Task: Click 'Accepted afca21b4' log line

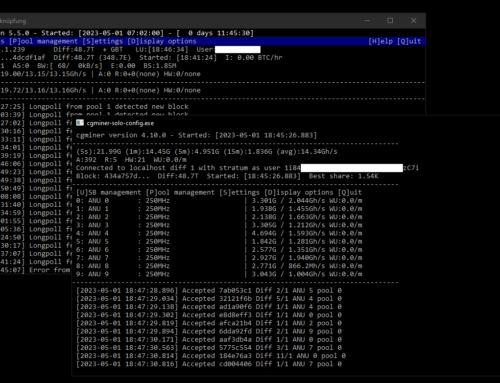Action: click(x=209, y=323)
